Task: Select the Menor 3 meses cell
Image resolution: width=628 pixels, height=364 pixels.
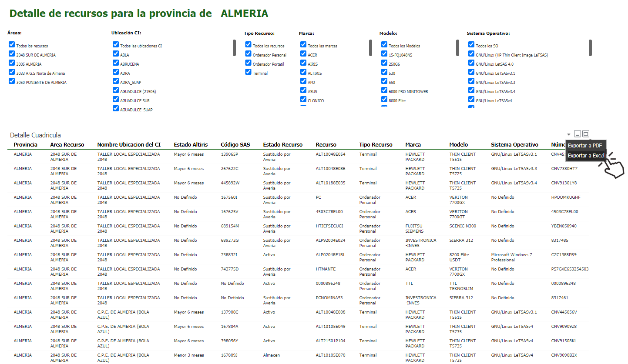Action: click(x=188, y=355)
